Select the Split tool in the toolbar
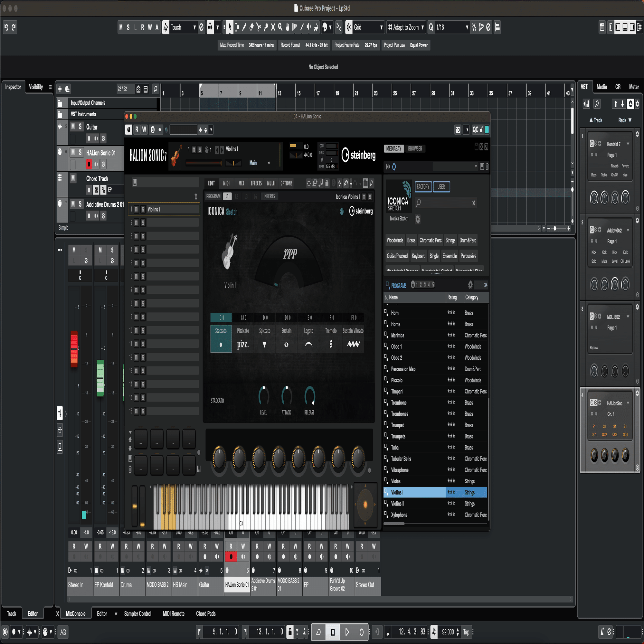Screen dimensions: 644x644 259,27
